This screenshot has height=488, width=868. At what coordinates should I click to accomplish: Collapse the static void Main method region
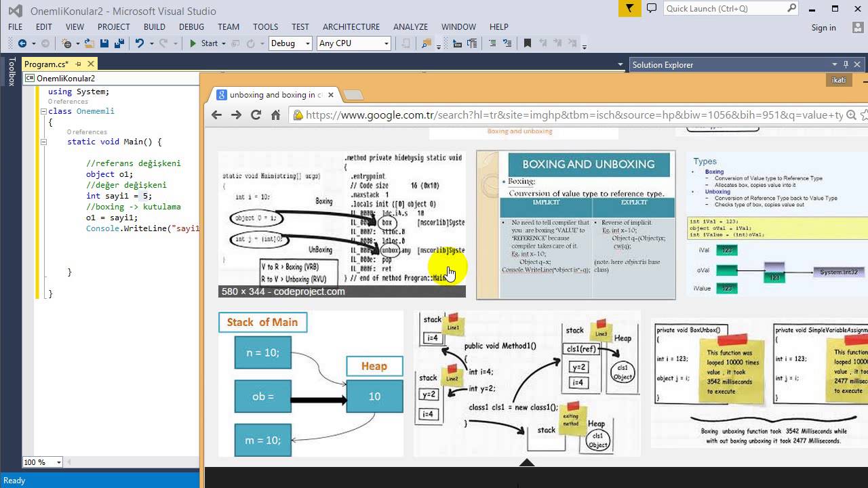point(43,142)
